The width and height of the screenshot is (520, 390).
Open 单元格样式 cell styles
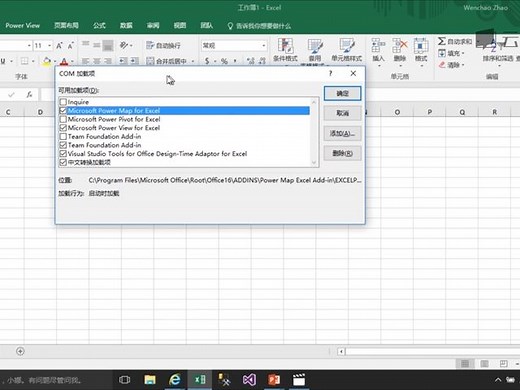coord(347,50)
